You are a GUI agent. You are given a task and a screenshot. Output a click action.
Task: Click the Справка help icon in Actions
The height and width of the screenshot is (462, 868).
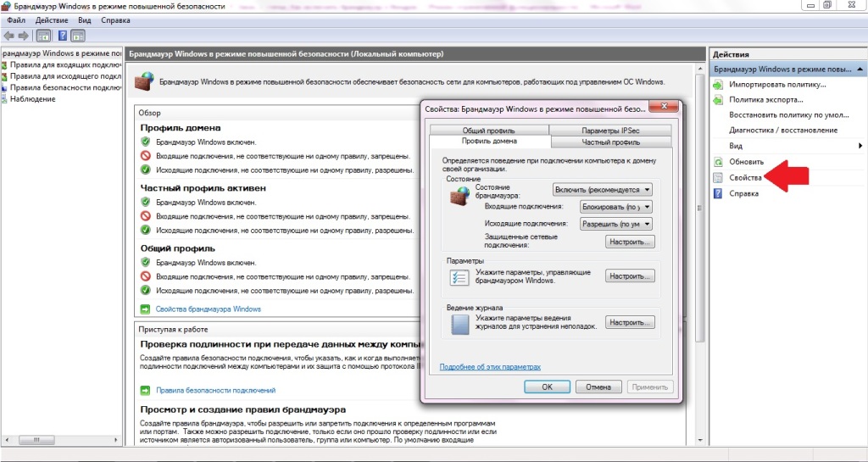click(718, 193)
